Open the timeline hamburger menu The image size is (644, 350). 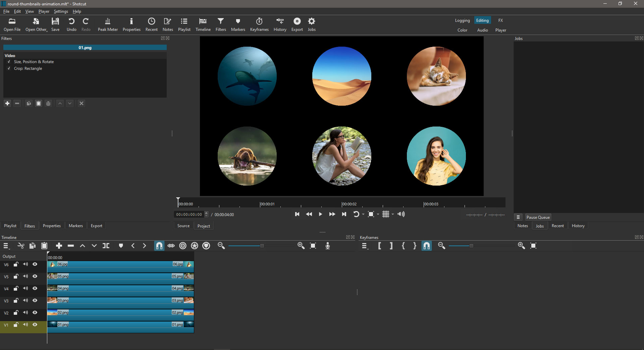point(6,246)
